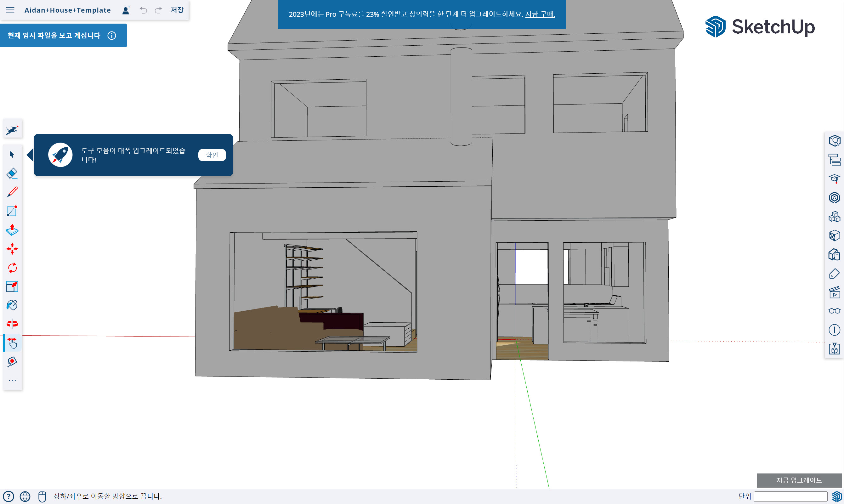The height and width of the screenshot is (504, 844).
Task: Select the Orbit tool
Action: [12, 324]
